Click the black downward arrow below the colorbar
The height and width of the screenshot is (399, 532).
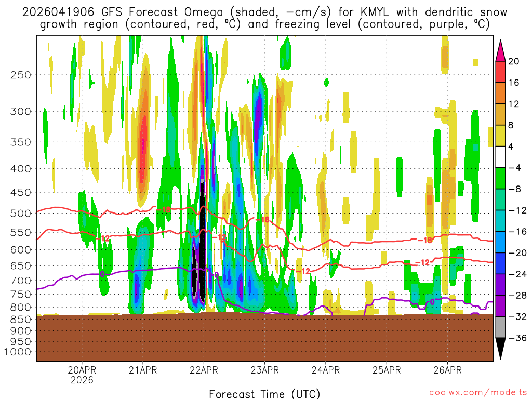(501, 349)
